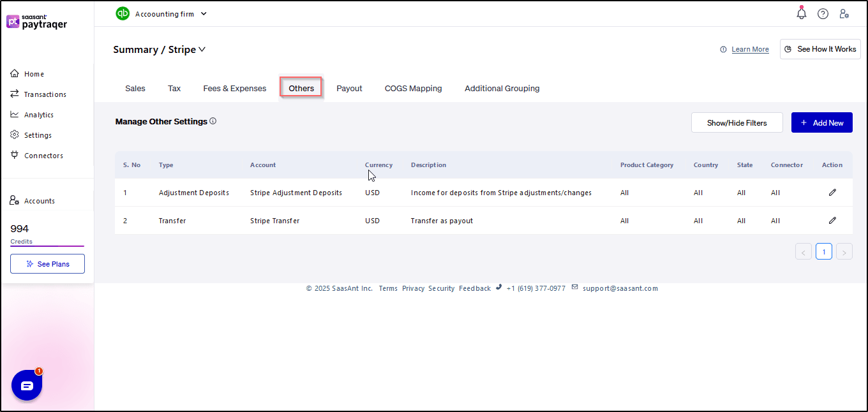Viewport: 868px width, 412px height.
Task: Open Analytics from the sidebar
Action: (x=39, y=115)
